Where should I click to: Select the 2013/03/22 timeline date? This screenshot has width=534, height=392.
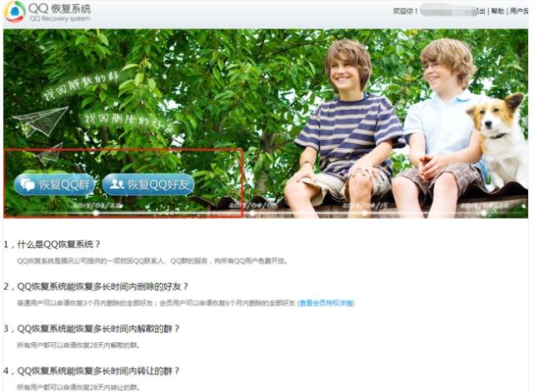(x=97, y=204)
